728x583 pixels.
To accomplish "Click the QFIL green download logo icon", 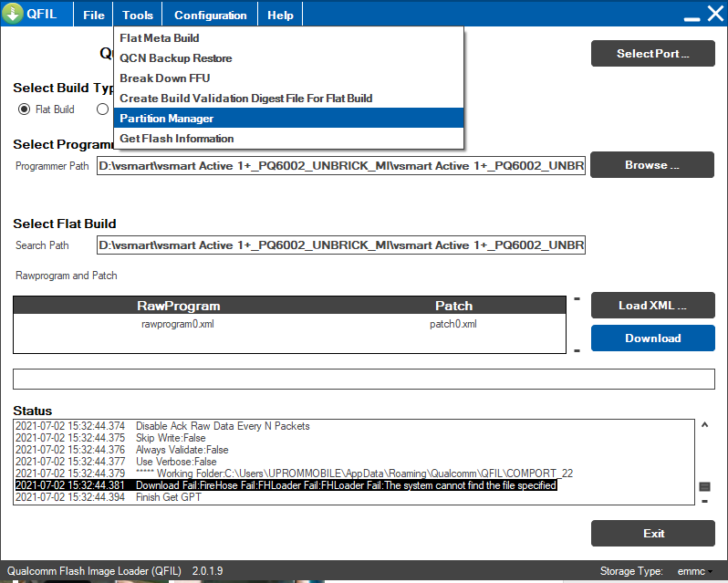I will click(14, 15).
